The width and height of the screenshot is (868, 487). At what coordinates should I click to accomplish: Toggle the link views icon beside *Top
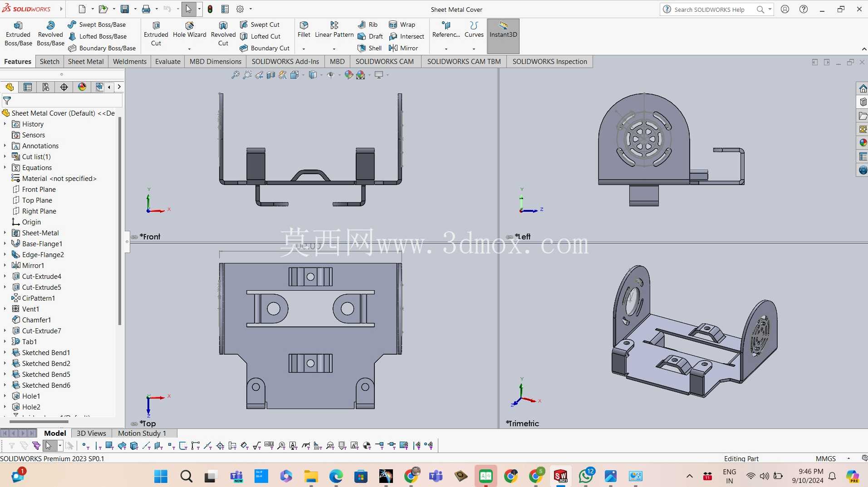coord(134,424)
